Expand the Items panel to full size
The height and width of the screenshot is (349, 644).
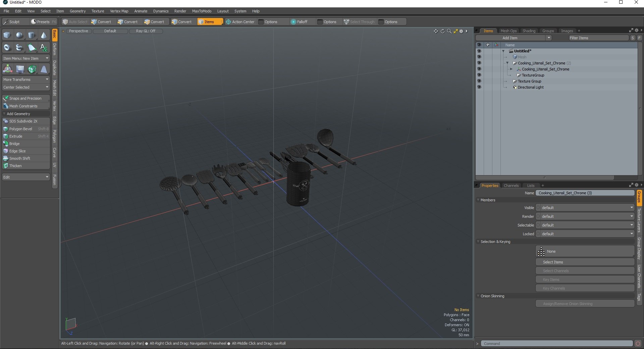click(631, 30)
